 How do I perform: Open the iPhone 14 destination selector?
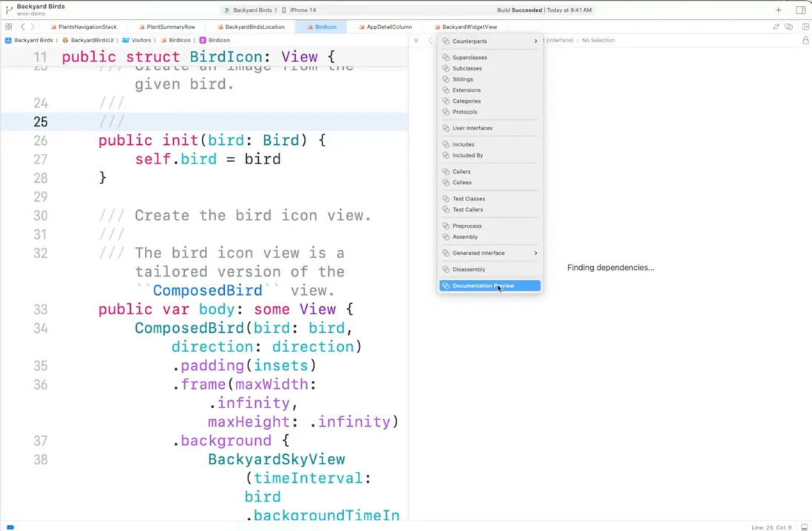(300, 10)
